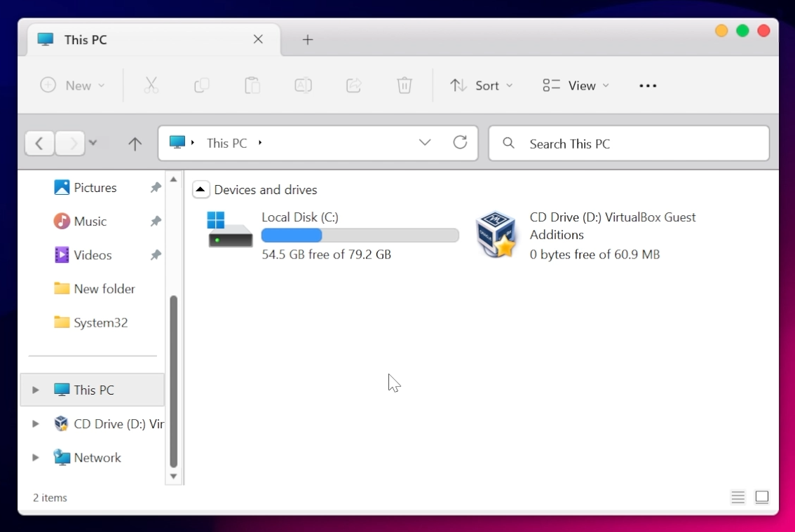Expand This PC in the sidebar
This screenshot has width=795, height=532.
click(36, 390)
